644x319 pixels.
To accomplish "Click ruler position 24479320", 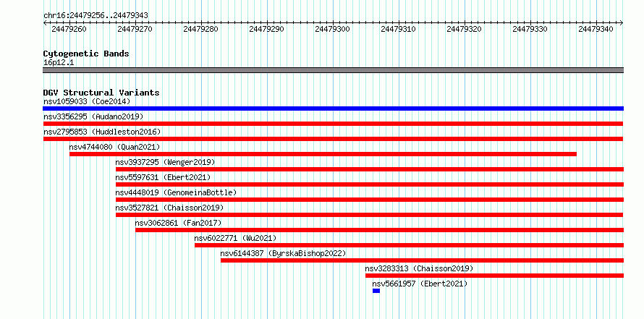I will (464, 29).
